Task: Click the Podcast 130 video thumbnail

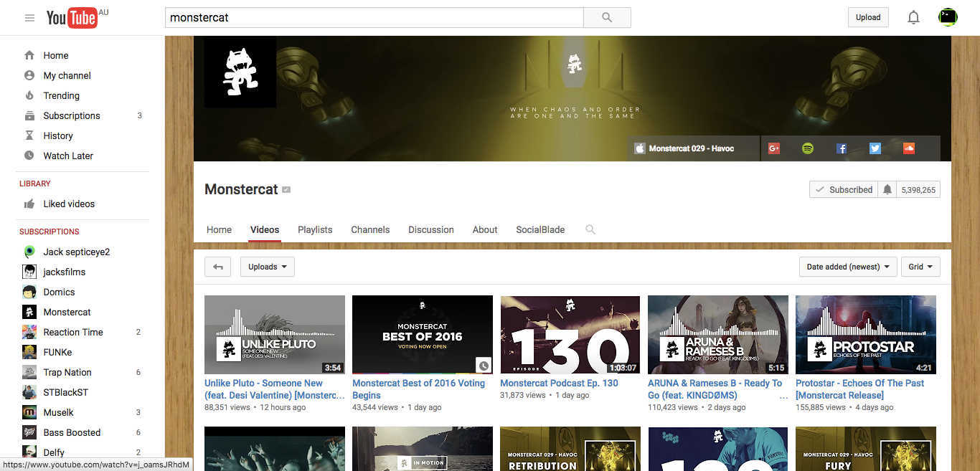Action: pos(570,335)
